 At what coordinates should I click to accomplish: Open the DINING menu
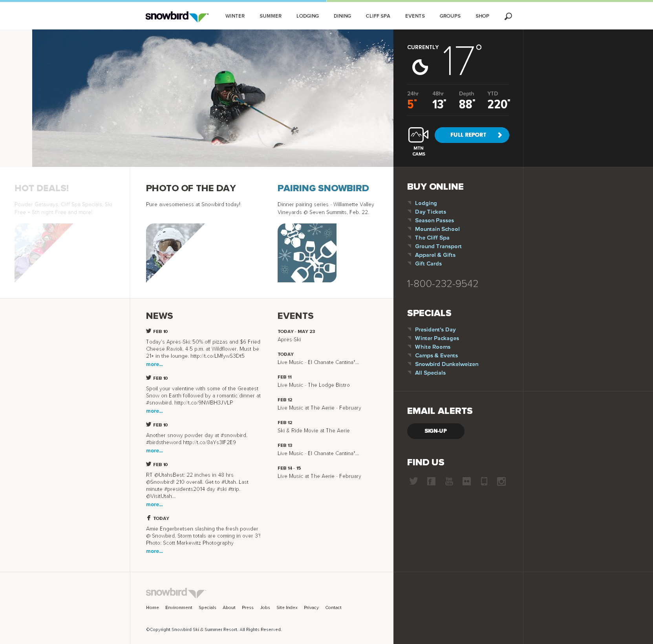(x=342, y=16)
